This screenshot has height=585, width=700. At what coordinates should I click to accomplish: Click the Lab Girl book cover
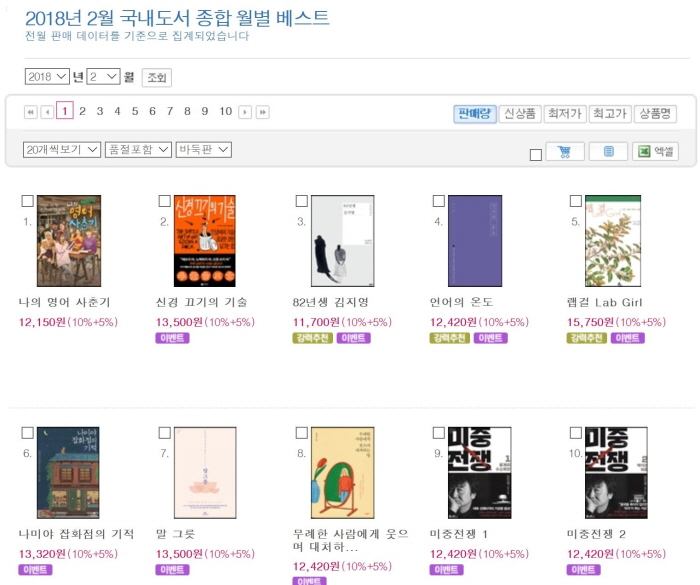[x=613, y=241]
